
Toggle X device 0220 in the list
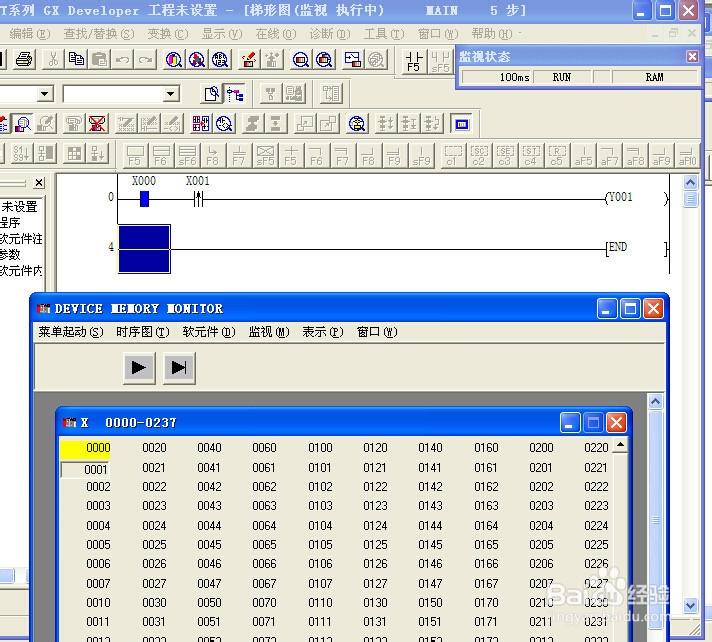click(x=596, y=448)
